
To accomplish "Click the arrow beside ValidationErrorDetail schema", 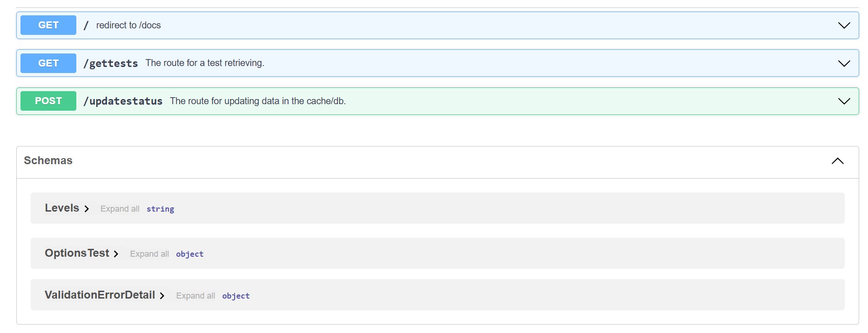I will click(x=162, y=296).
